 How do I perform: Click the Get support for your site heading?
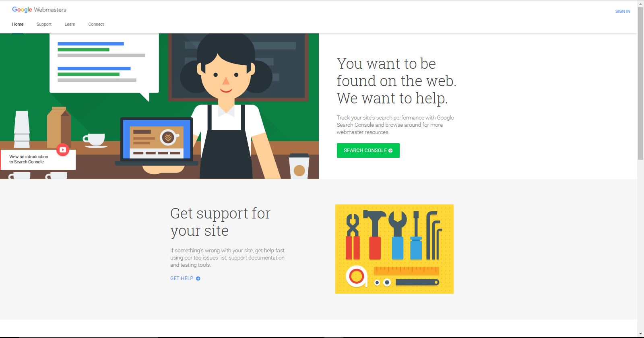220,222
